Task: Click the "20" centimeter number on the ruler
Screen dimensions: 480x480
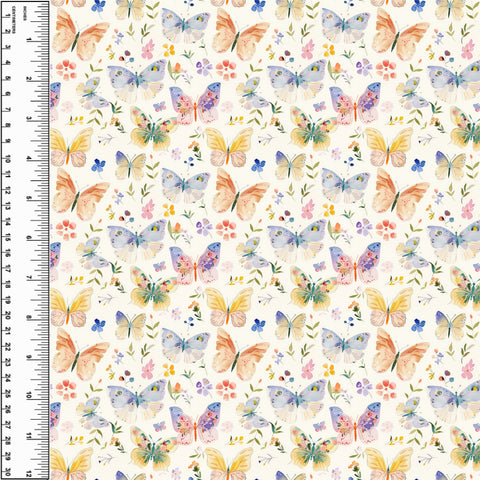Action: 8,316
